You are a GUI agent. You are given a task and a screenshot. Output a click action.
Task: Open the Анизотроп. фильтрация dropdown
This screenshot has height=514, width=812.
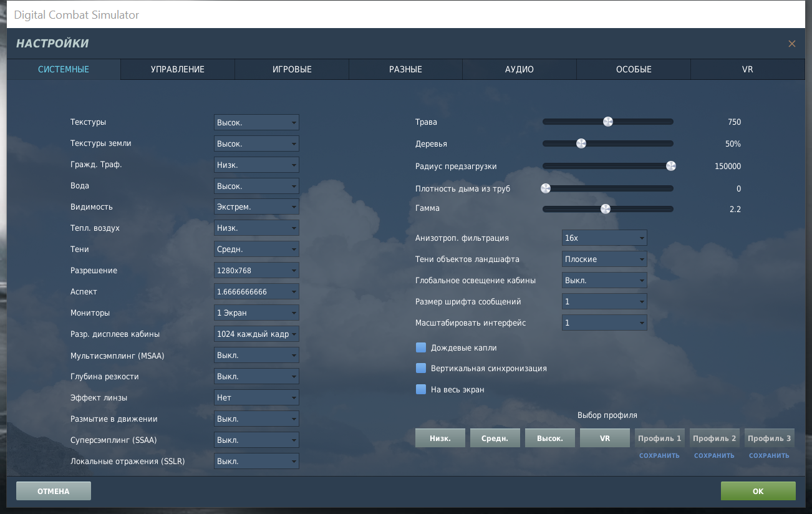(x=604, y=238)
